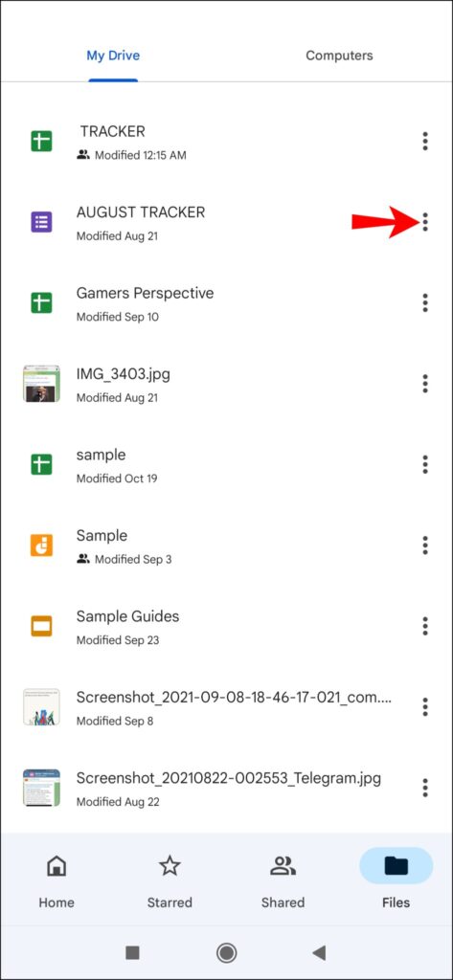Open the Starred section star icon
Viewport: 453px width, 980px height.
click(x=170, y=865)
